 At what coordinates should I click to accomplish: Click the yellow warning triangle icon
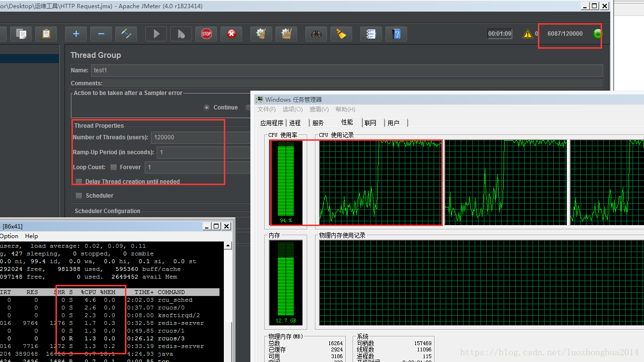pos(528,34)
